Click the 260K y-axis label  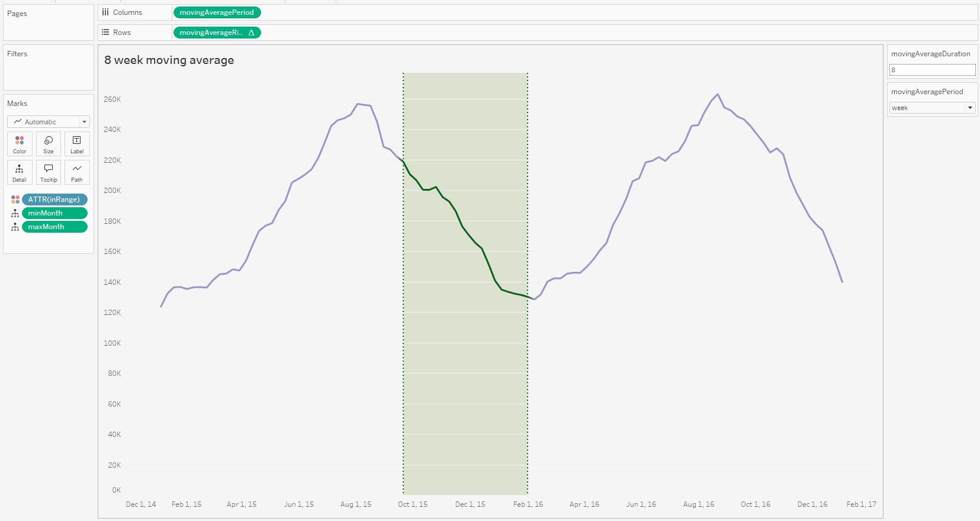point(113,99)
